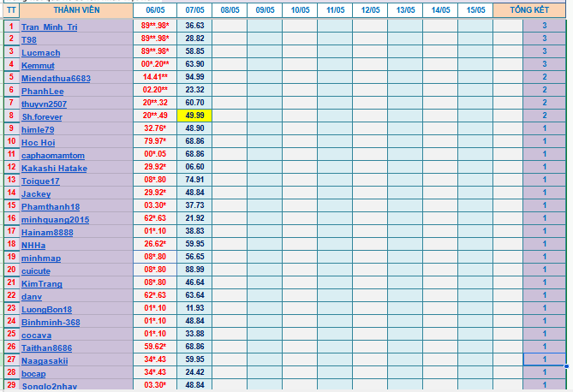Open Phamthanh18 member link
The height and width of the screenshot is (392, 573).
click(x=51, y=207)
